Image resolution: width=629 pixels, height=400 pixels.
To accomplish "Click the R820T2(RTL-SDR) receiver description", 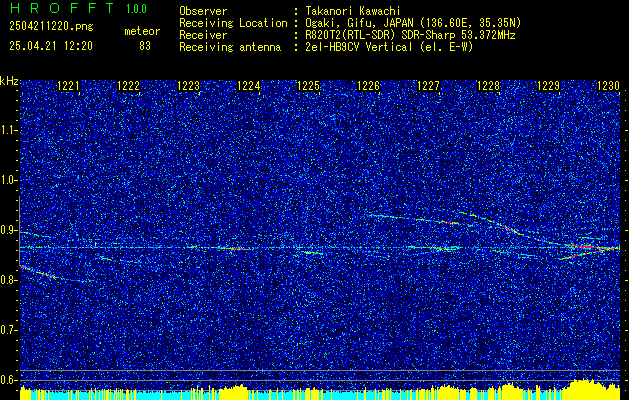I will pyautogui.click(x=410, y=35).
